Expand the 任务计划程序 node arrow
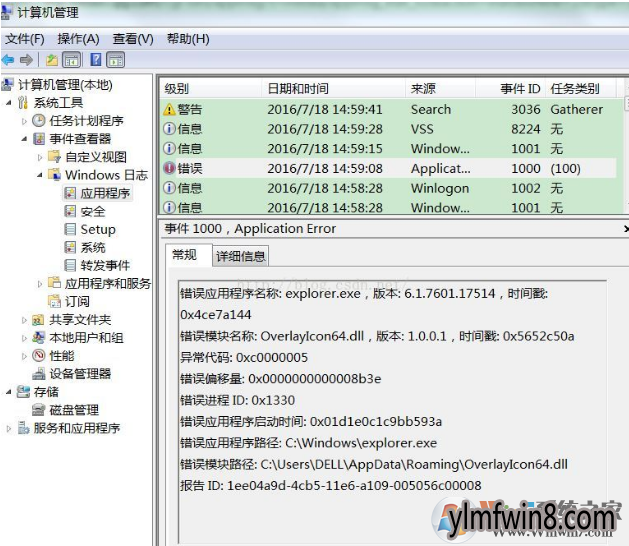Screen dimensions: 629x546 pyautogui.click(x=24, y=121)
